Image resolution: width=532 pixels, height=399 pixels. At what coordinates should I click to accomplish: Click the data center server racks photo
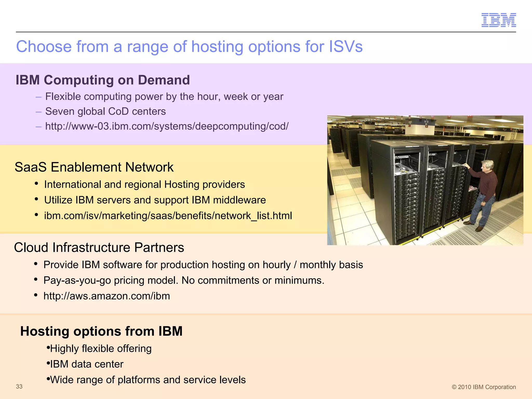click(425, 180)
